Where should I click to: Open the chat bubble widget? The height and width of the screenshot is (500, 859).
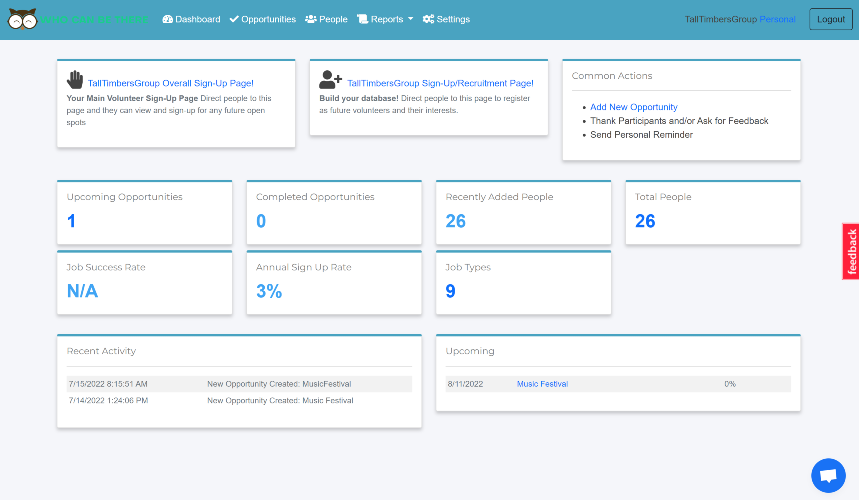click(828, 475)
